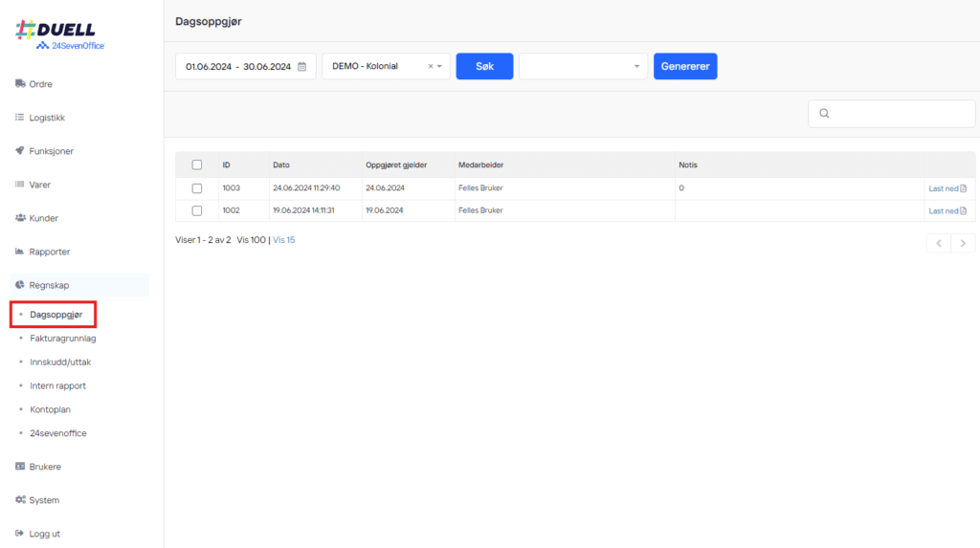Click the Rapporter chart icon
This screenshot has width=980, height=548.
click(20, 252)
